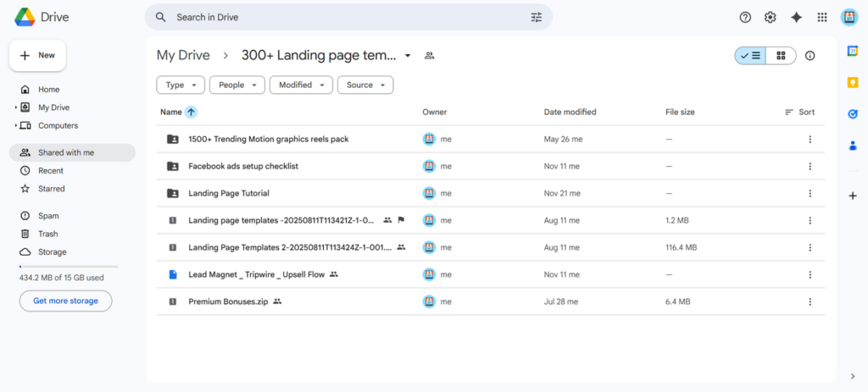This screenshot has width=868, height=392.
Task: Select list layout view
Action: 750,56
